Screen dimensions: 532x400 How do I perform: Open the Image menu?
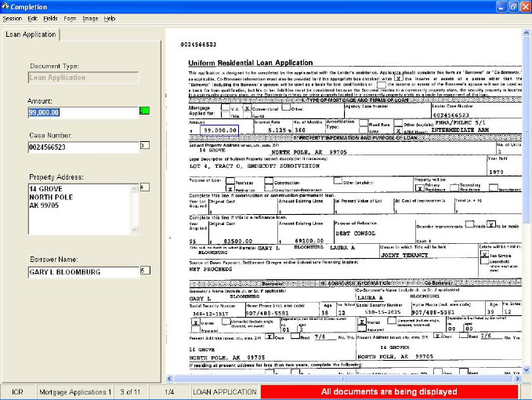pos(90,17)
